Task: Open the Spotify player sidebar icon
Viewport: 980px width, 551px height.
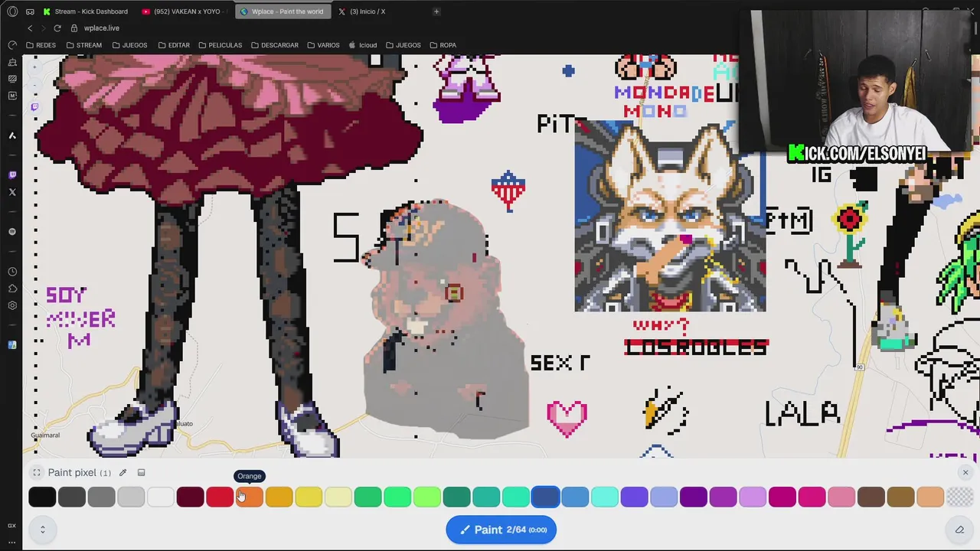Action: click(x=12, y=231)
